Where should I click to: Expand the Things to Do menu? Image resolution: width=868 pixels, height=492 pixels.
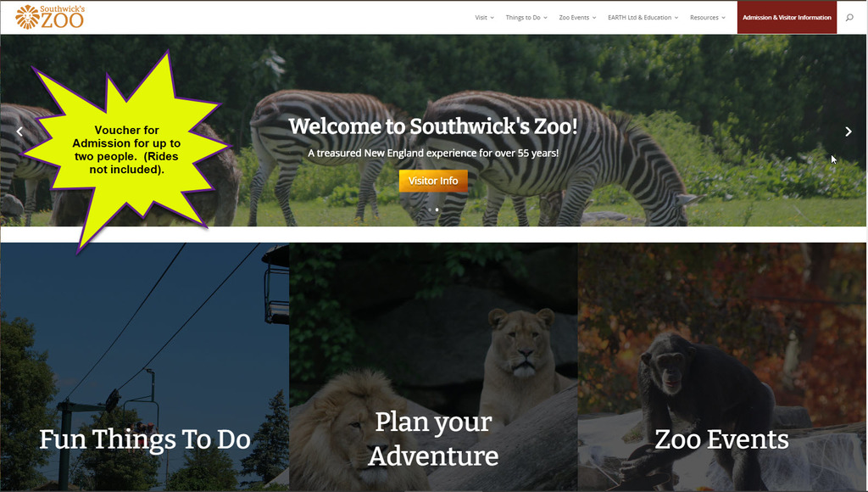point(526,18)
